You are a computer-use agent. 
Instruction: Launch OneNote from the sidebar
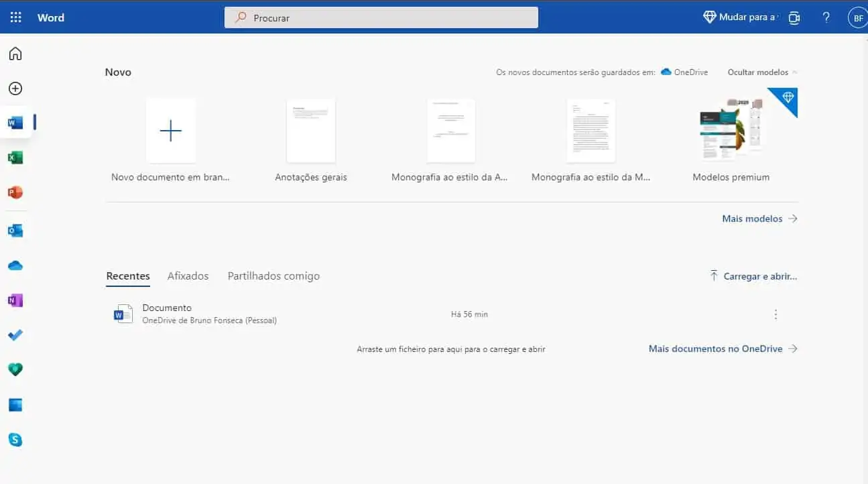[x=15, y=300]
